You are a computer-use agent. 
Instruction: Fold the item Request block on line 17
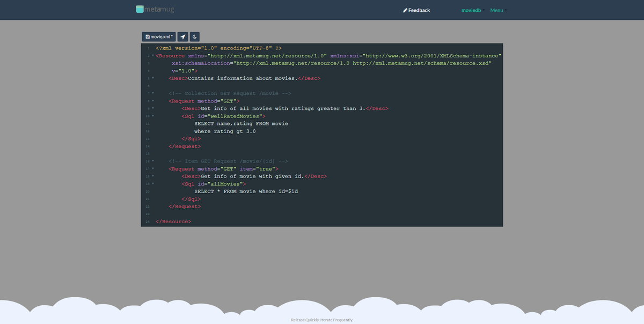(152, 168)
